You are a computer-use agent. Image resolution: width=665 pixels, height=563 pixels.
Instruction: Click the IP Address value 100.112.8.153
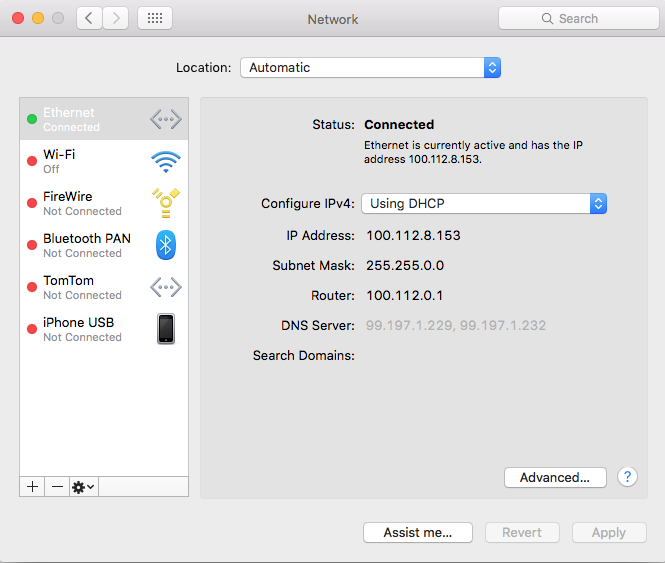pyautogui.click(x=414, y=235)
